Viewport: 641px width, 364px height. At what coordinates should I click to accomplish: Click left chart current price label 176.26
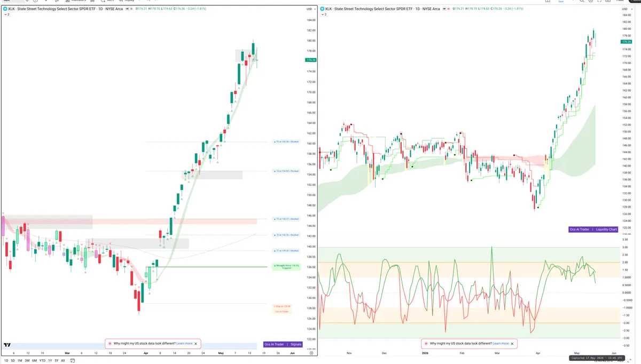310,60
